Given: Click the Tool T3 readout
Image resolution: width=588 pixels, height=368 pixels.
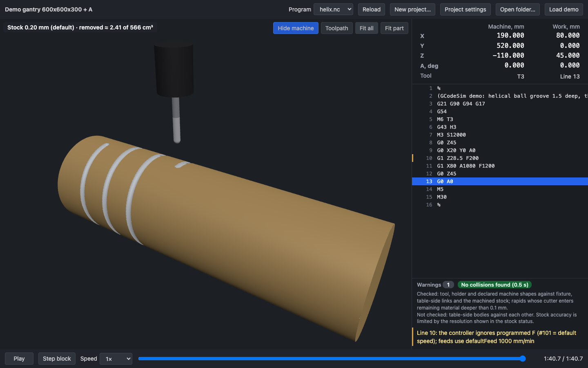Looking at the screenshot, I should [521, 76].
